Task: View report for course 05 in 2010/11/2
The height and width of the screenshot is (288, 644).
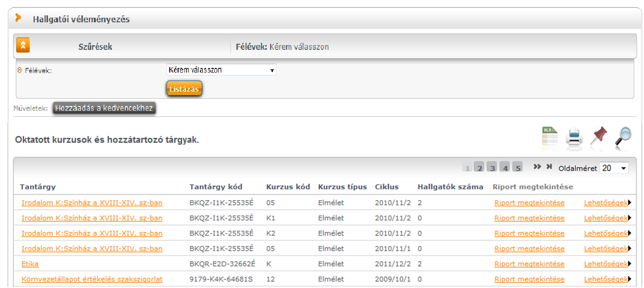Action: click(530, 203)
